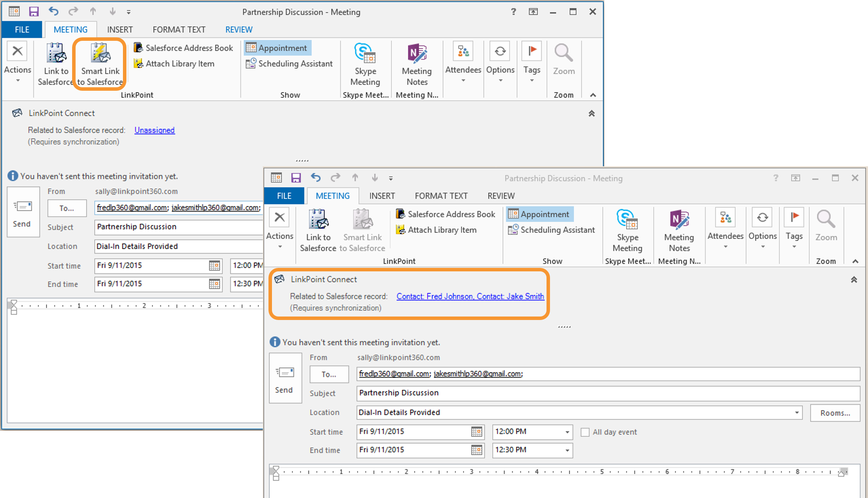Select Appointment view in back window
The image size is (868, 498).
point(278,48)
